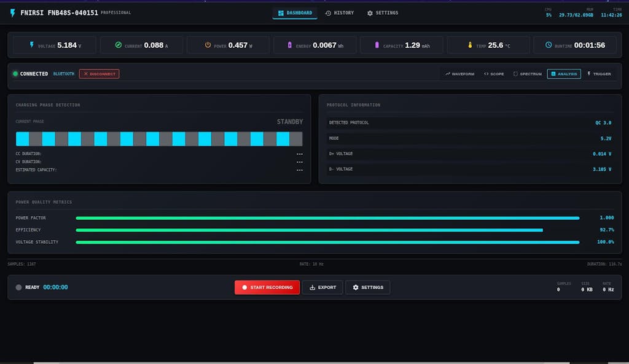Click the purple energy battery icon
Screen dimensions: 629x364
[x=291, y=45]
